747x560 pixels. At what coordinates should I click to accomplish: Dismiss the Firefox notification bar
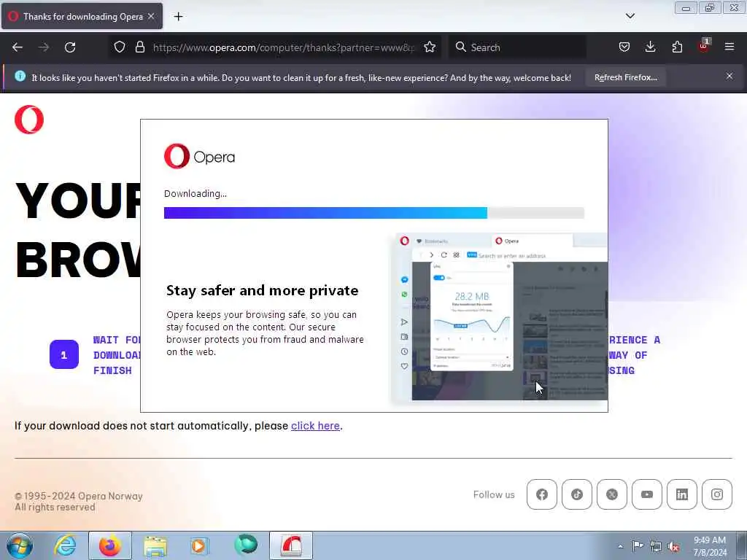pos(729,76)
